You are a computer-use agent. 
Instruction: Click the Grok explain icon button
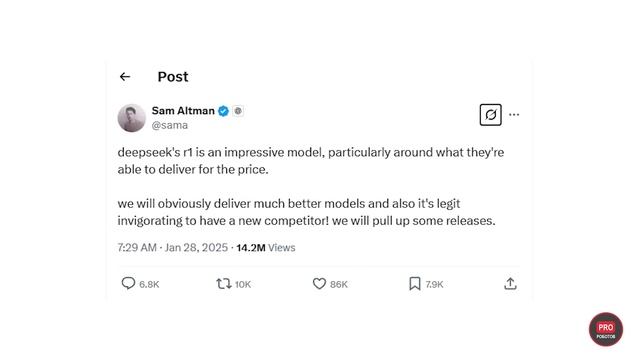491,115
